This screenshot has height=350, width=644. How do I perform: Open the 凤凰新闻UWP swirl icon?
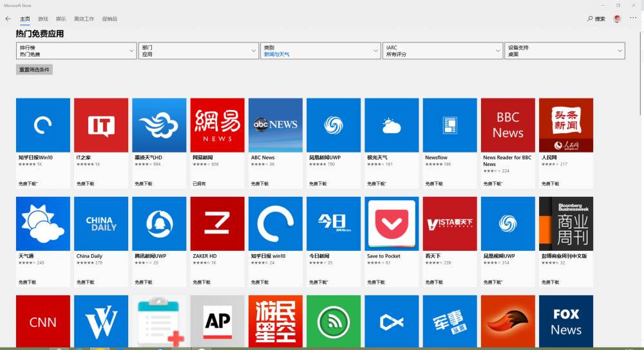coord(334,125)
